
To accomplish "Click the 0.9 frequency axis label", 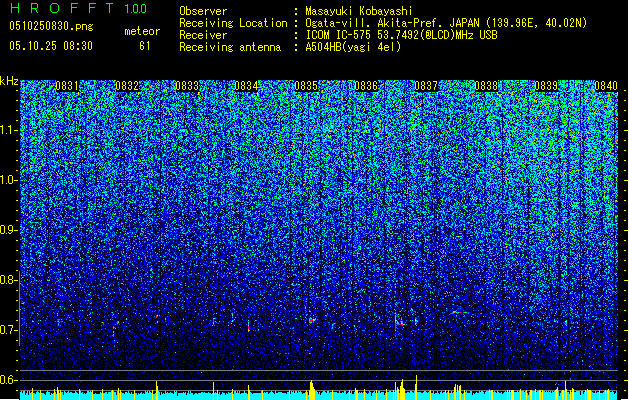I will click(x=8, y=230).
